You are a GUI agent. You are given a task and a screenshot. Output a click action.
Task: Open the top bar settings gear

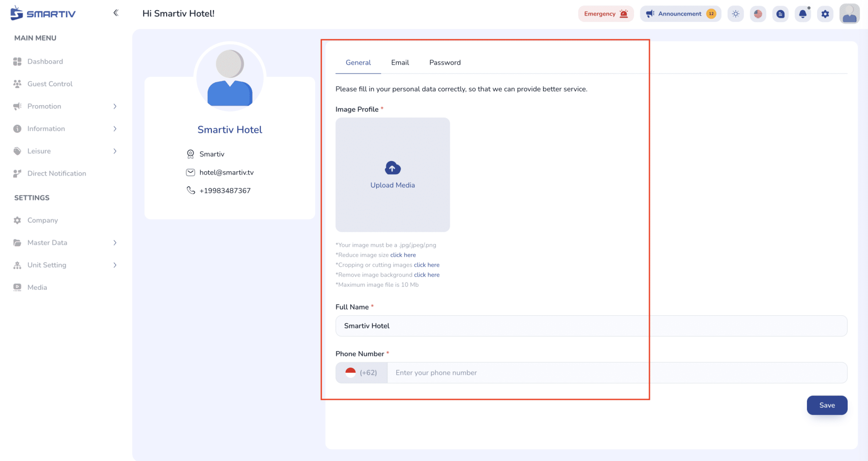pos(825,14)
